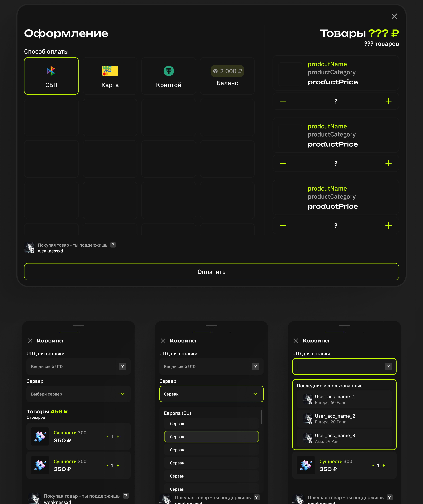Pay using Баланс 2 000 ₽
The image size is (423, 504).
pos(227,76)
